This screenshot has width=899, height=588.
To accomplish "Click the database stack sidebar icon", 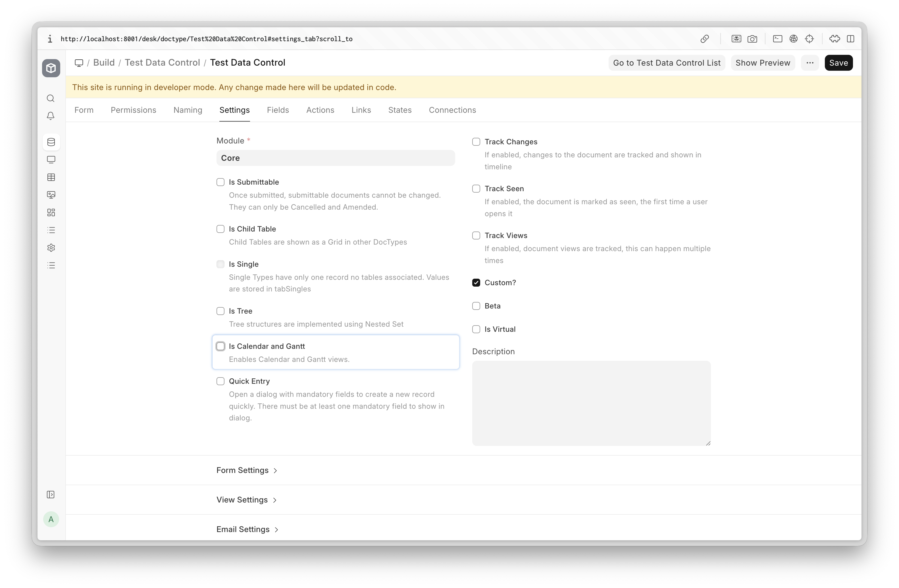I will click(x=51, y=142).
